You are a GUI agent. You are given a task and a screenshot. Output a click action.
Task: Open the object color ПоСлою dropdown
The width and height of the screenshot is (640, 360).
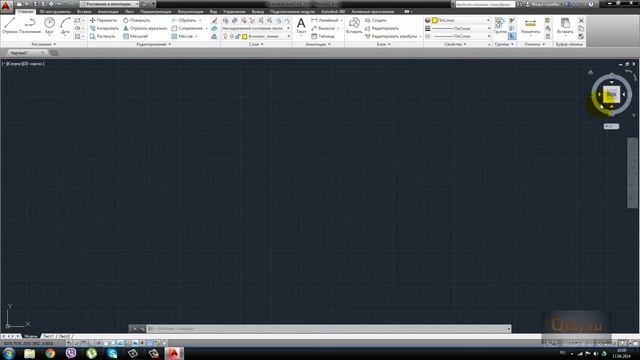click(x=461, y=20)
